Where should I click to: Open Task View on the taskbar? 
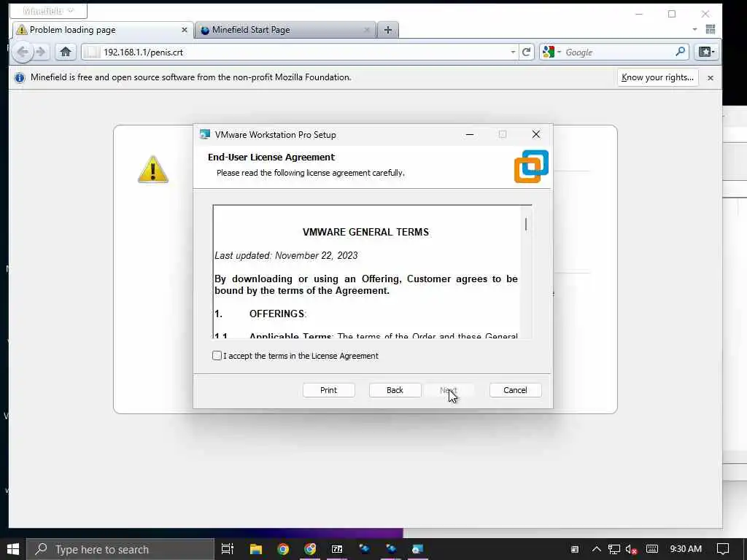[x=228, y=549]
